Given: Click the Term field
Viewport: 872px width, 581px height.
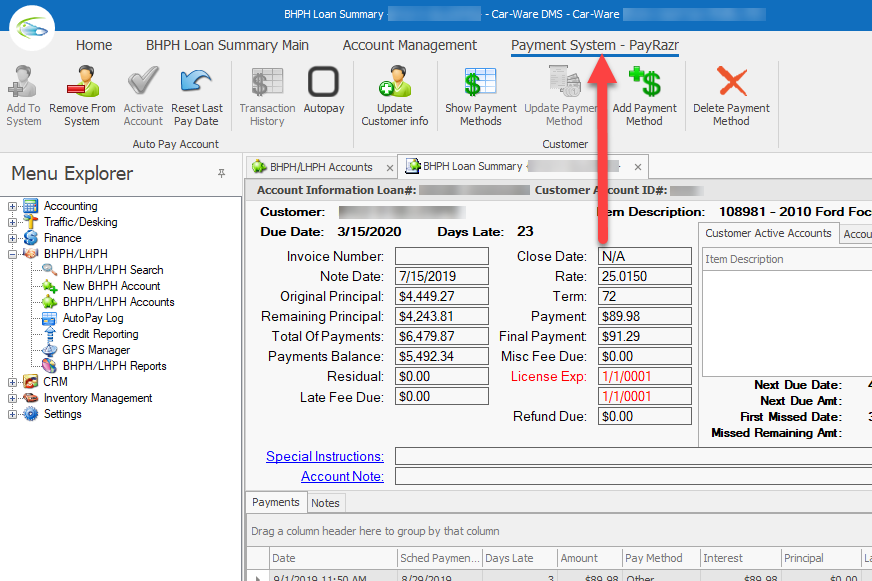Looking at the screenshot, I should (645, 296).
